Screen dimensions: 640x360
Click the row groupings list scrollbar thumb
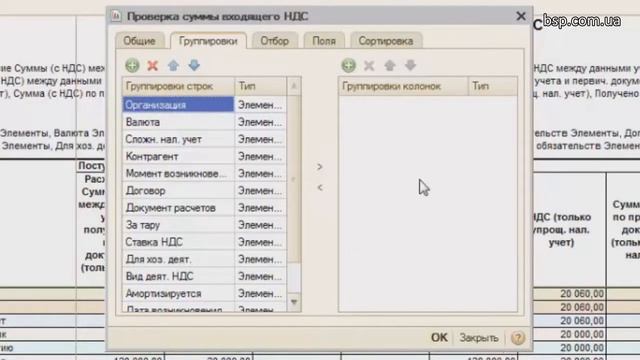click(293, 179)
